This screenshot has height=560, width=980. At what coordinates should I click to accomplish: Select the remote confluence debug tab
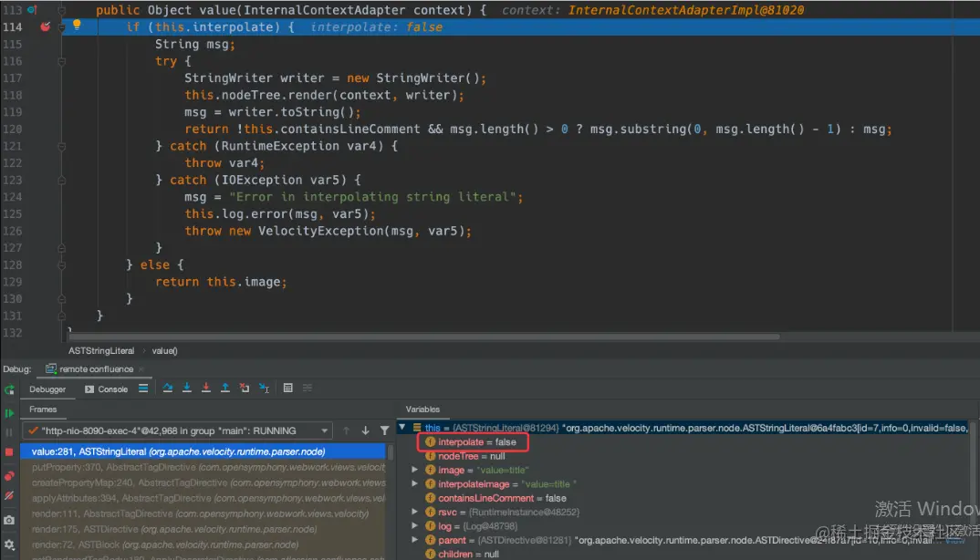(x=90, y=369)
